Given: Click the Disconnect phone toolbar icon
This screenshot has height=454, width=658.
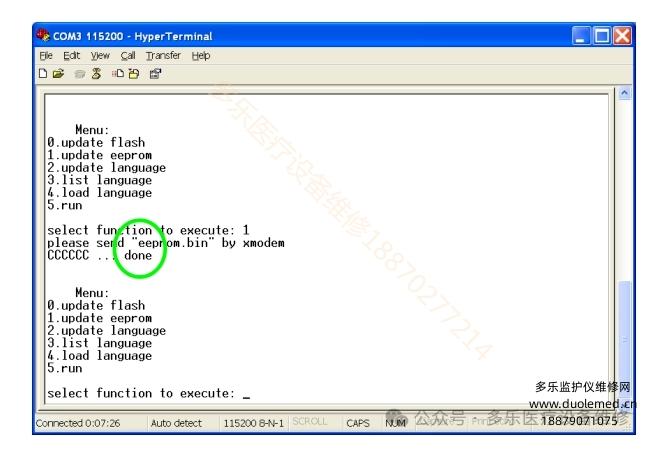Looking at the screenshot, I should (x=96, y=73).
